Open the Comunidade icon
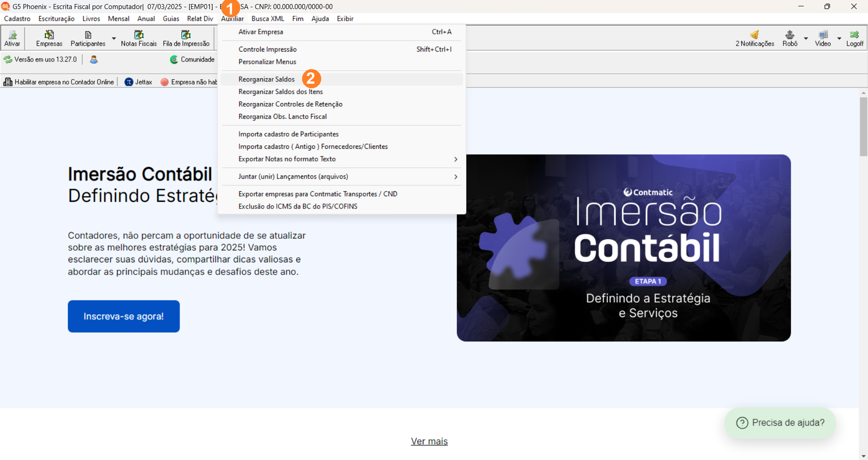 (174, 59)
